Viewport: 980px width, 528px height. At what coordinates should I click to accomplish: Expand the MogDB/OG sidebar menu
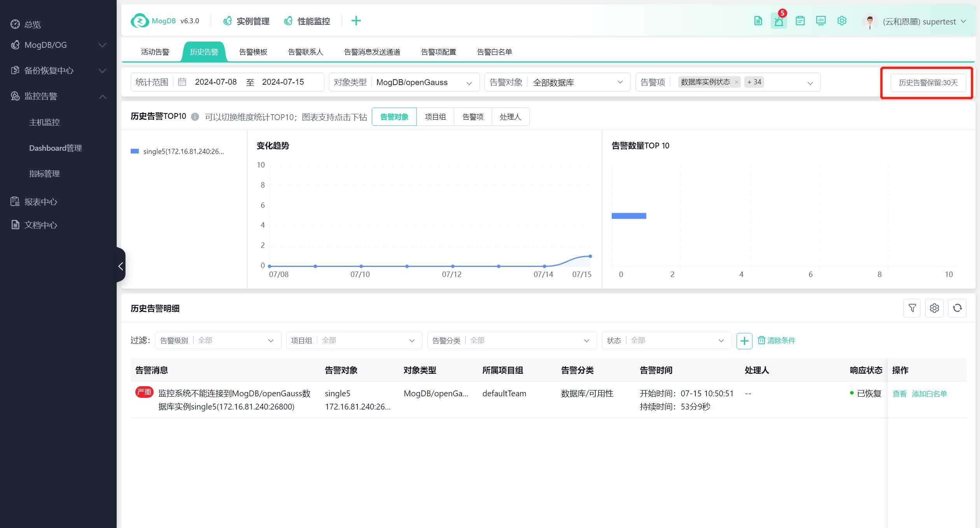102,45
